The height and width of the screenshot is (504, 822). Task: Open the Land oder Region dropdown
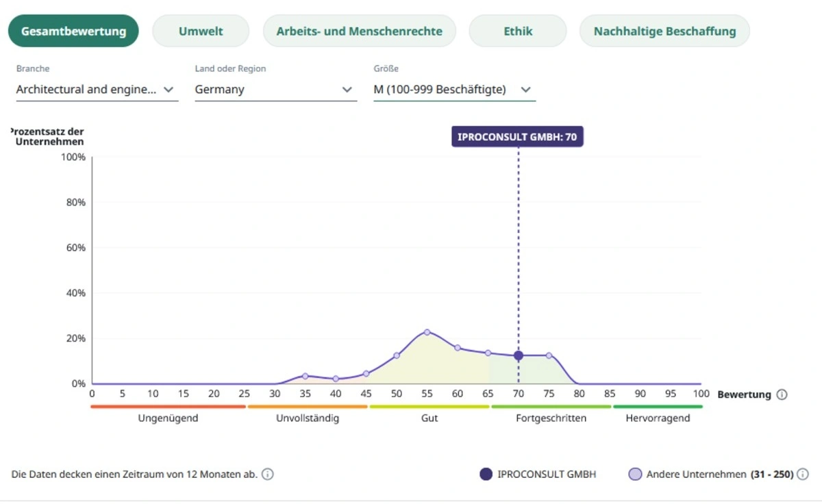click(x=275, y=90)
